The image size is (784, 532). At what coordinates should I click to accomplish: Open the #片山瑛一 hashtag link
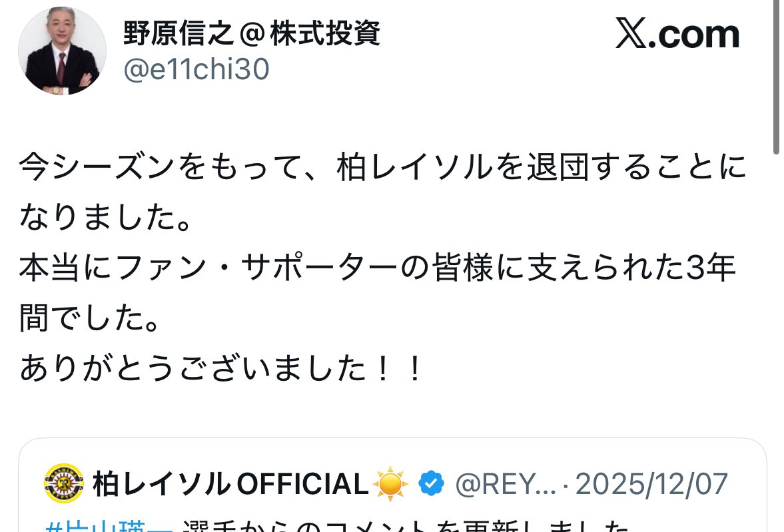[x=109, y=526]
